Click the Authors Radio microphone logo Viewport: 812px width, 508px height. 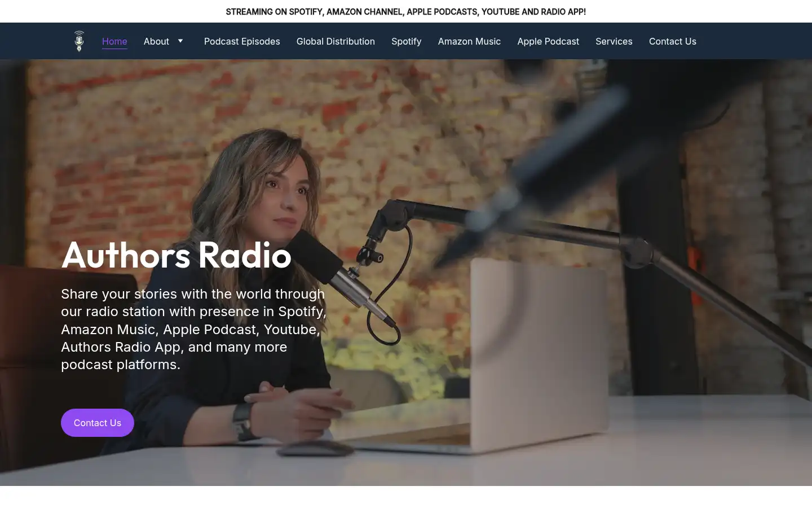coord(79,41)
